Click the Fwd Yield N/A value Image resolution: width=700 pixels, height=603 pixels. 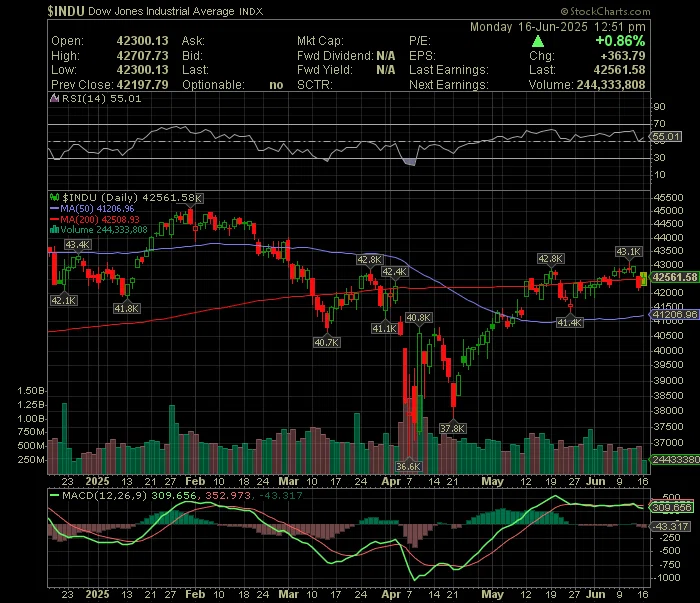[386, 70]
